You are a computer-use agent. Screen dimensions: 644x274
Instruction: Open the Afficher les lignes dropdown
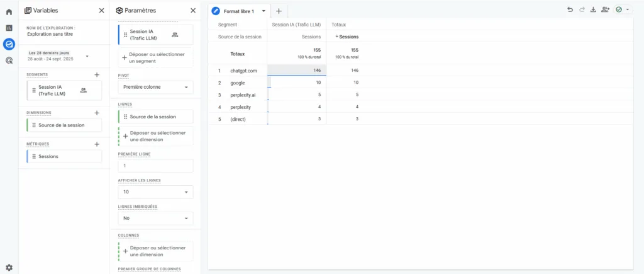click(155, 191)
